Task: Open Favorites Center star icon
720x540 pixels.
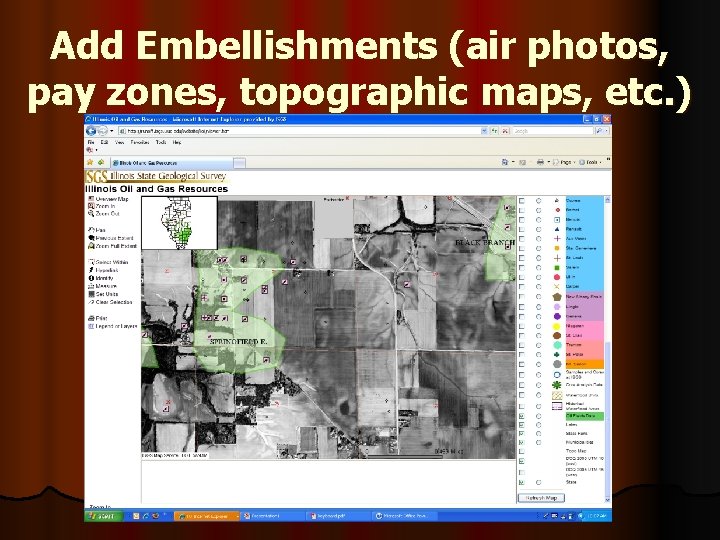Action: (x=90, y=162)
